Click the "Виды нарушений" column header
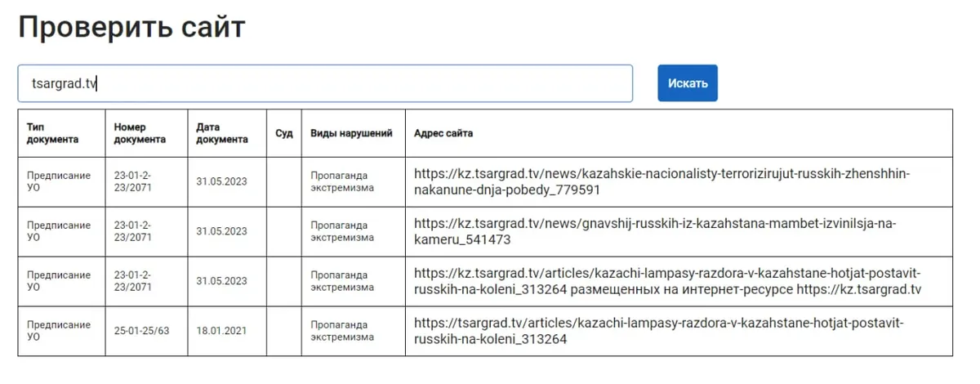This screenshot has height=384, width=980. click(x=351, y=133)
